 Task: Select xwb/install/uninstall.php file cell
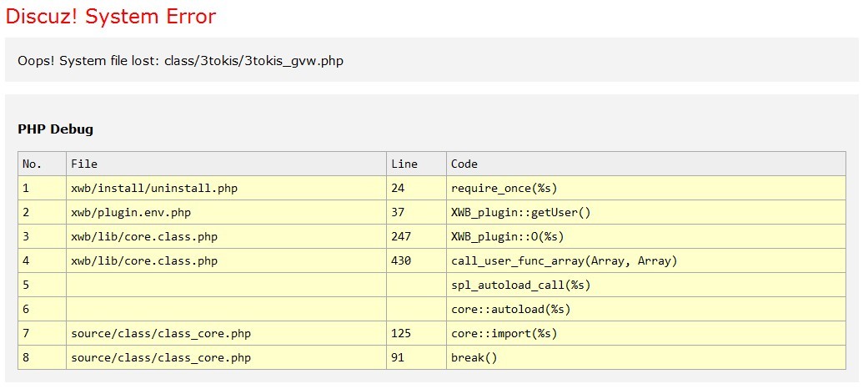(x=227, y=189)
